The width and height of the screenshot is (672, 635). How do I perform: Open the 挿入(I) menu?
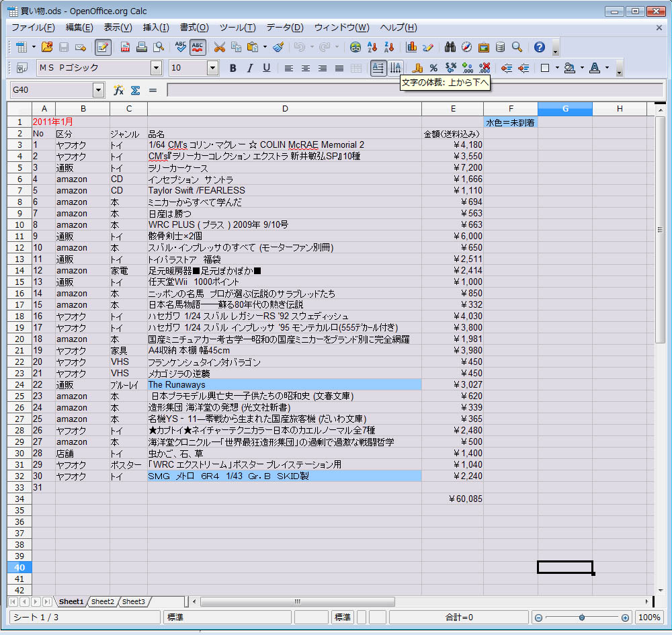tap(156, 28)
